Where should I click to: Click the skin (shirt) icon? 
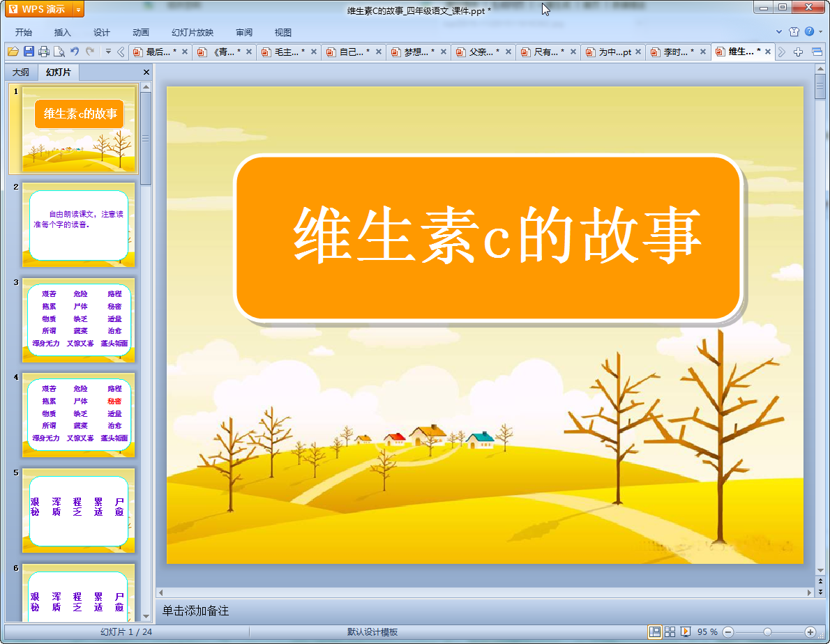coord(794,32)
